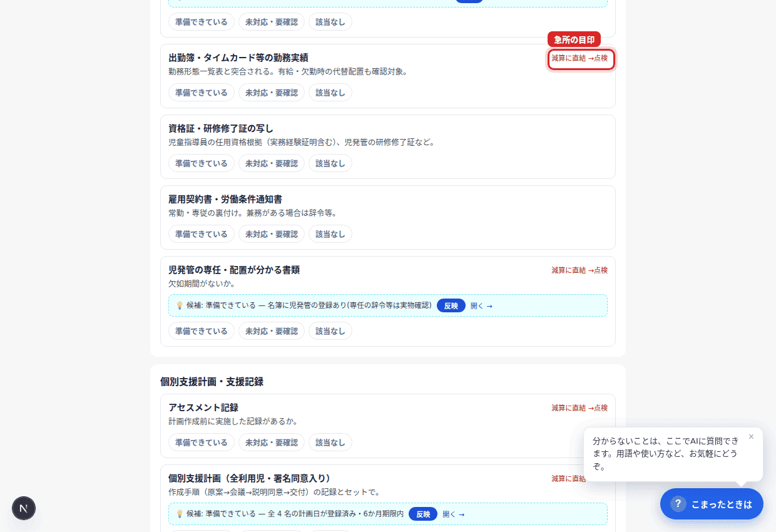Image resolution: width=776 pixels, height=532 pixels.
Task: Apply 反映 for the 児発管の登録あり suggestion
Action: coord(451,305)
